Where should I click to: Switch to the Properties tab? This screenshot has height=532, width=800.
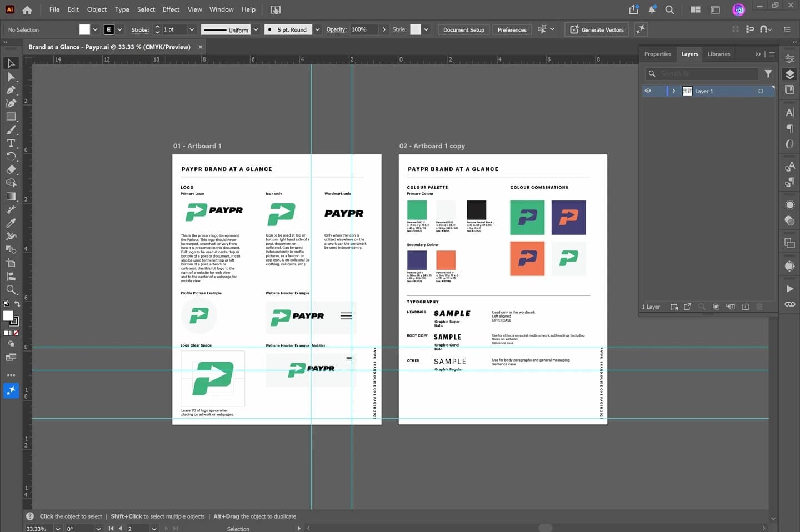coord(658,54)
